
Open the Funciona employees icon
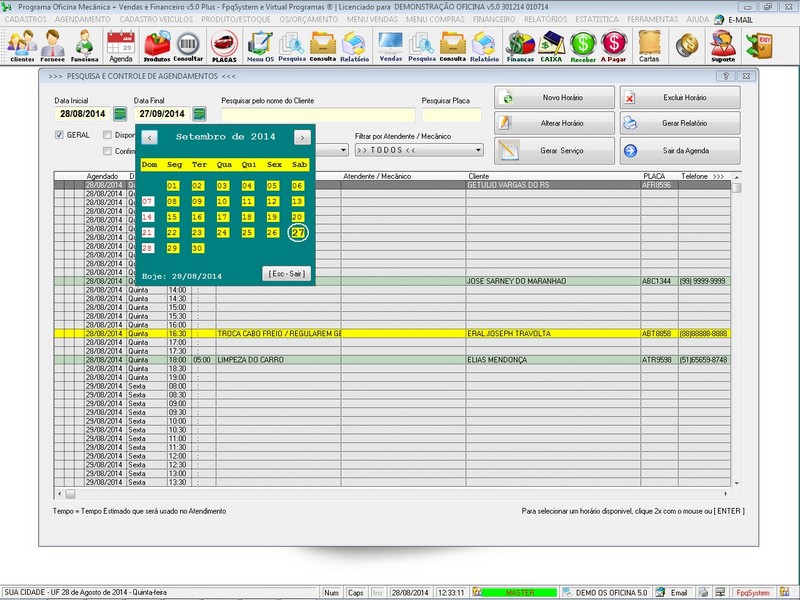coord(84,46)
